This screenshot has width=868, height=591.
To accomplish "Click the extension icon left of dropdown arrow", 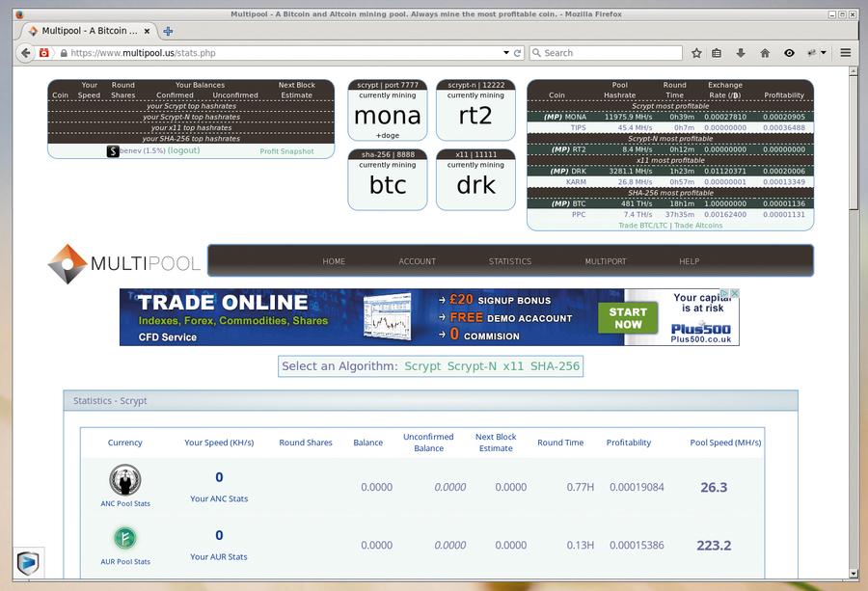I will click(812, 53).
